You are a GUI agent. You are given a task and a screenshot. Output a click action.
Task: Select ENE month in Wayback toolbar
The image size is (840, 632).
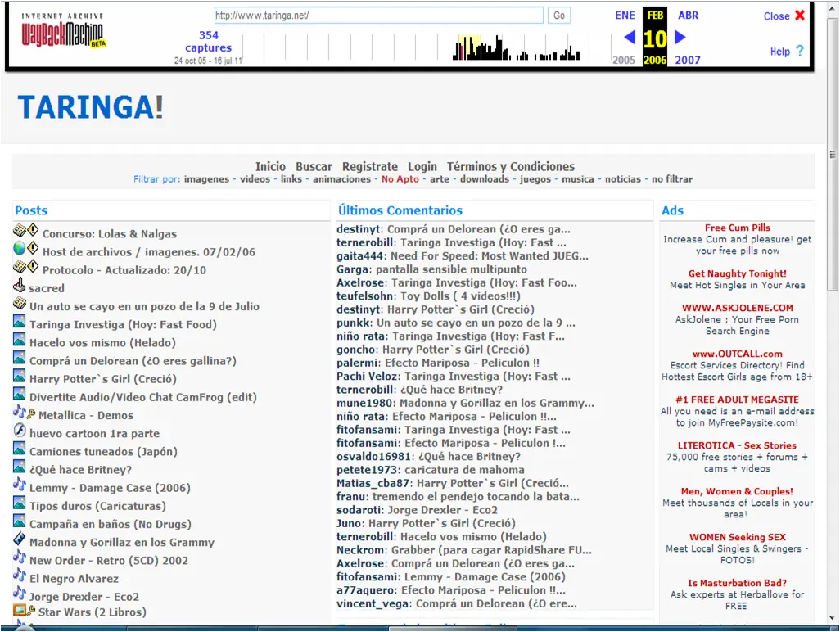click(625, 16)
